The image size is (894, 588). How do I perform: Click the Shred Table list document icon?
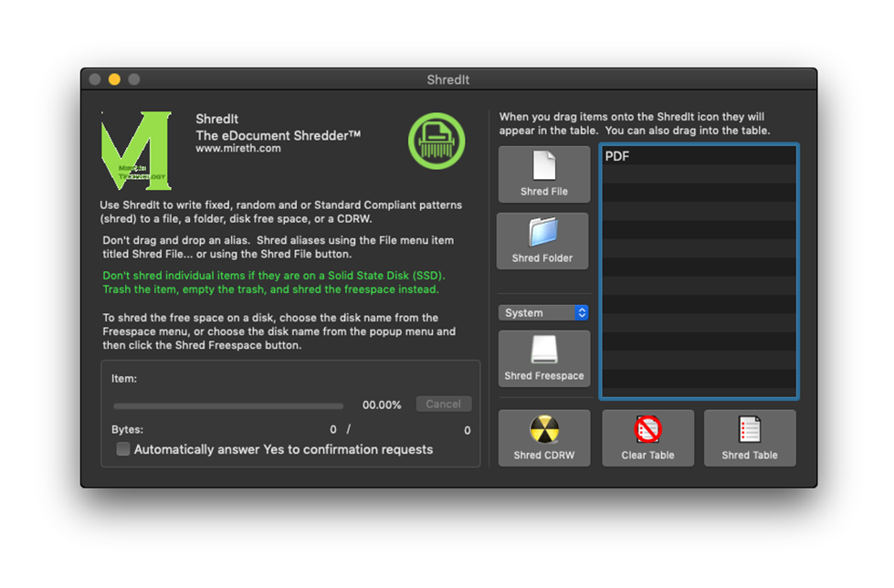(749, 429)
